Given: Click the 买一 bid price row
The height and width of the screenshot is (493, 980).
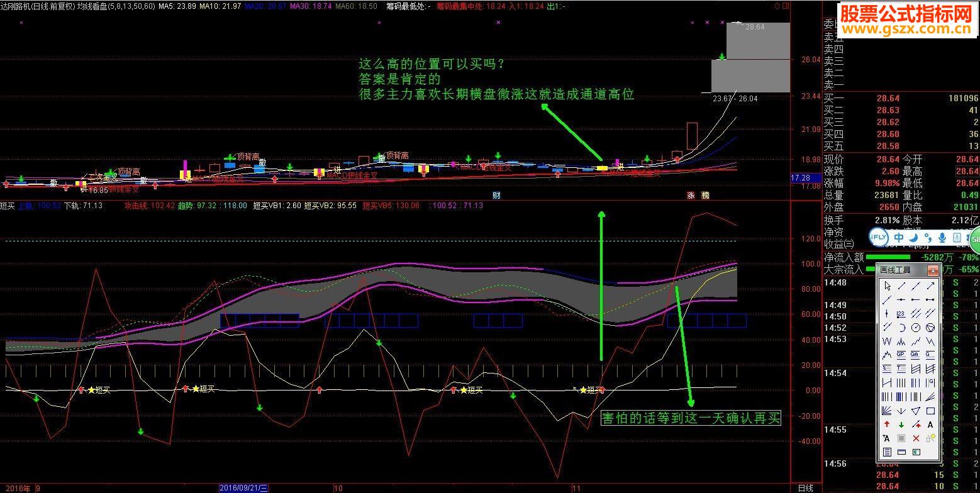Looking at the screenshot, I should pos(901,98).
